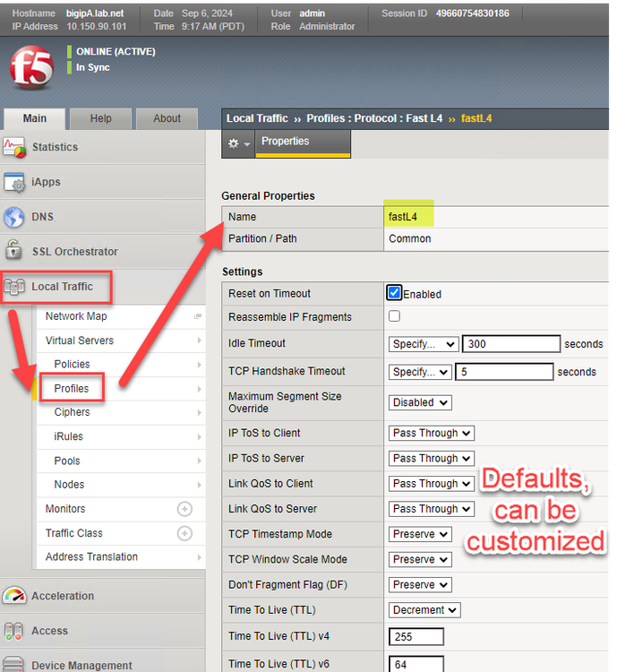Viewport: 617px width, 672px height.
Task: Open the Time To Live Decrement dropdown
Action: pyautogui.click(x=424, y=610)
